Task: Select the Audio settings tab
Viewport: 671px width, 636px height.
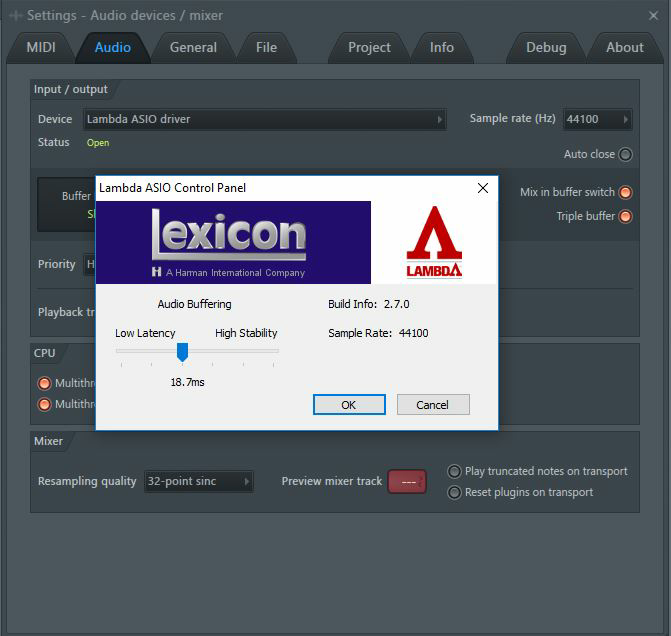Action: click(113, 48)
